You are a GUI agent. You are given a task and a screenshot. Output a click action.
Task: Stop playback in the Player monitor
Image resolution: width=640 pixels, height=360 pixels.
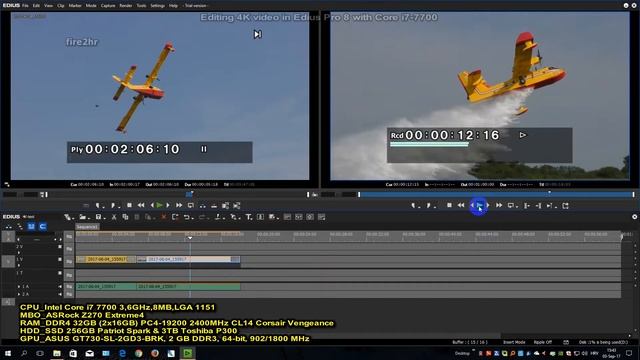(x=129, y=205)
